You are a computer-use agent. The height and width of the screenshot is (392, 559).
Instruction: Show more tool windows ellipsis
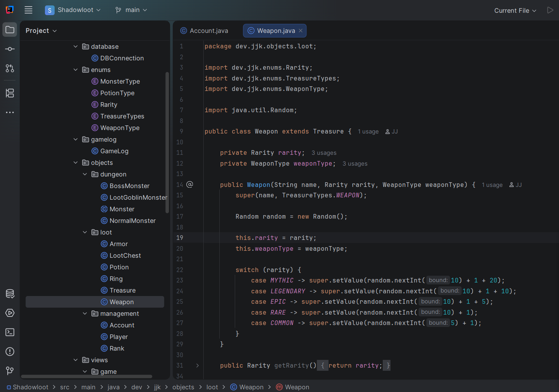click(x=10, y=113)
